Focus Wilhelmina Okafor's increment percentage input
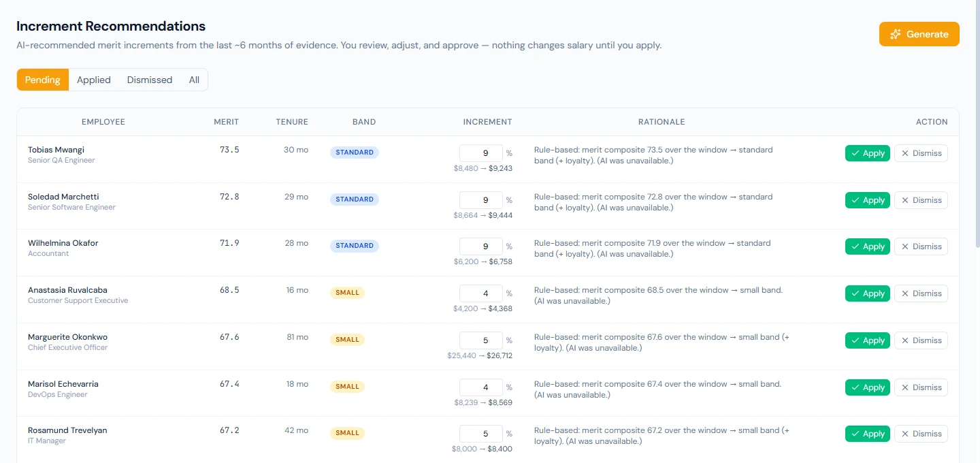This screenshot has width=980, height=463. (x=481, y=246)
